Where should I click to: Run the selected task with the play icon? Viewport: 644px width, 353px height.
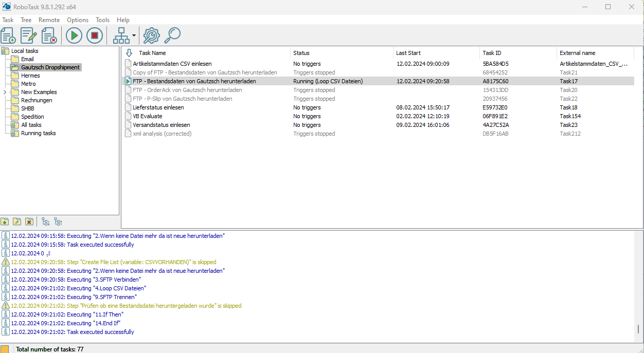[x=74, y=35]
